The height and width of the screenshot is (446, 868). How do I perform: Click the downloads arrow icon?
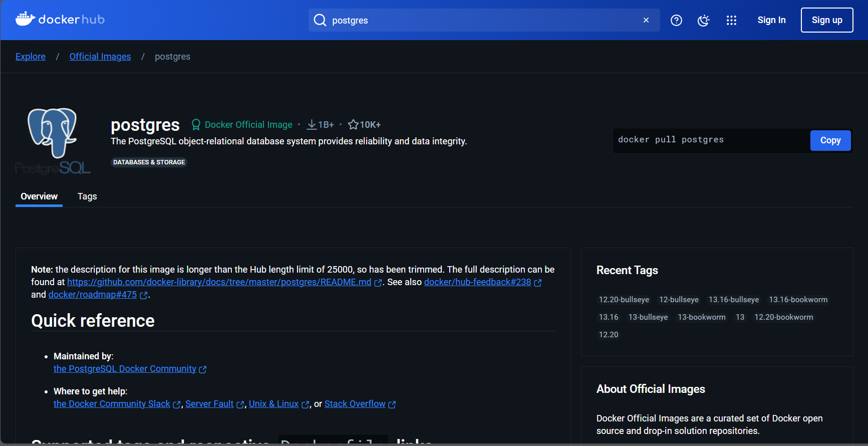312,125
